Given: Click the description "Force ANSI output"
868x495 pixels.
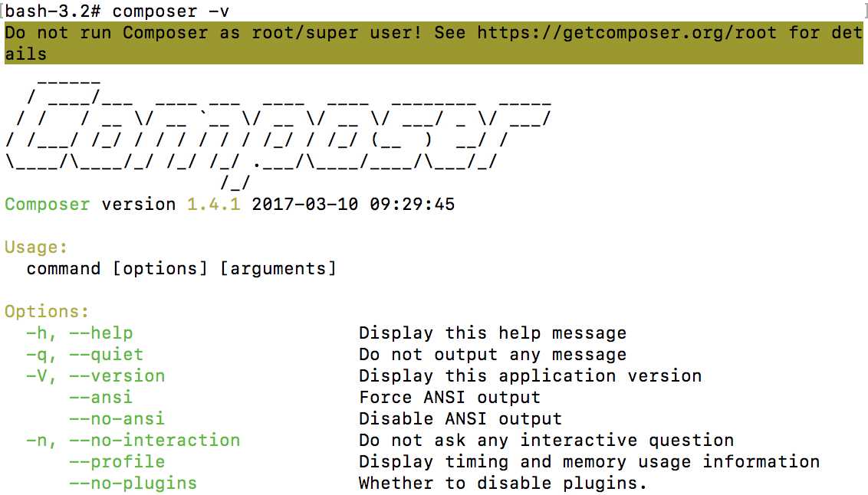Looking at the screenshot, I should [x=449, y=398].
